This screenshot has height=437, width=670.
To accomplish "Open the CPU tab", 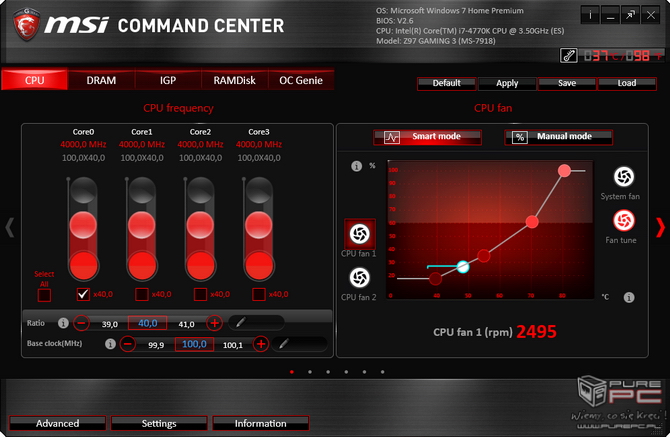I will pyautogui.click(x=35, y=80).
